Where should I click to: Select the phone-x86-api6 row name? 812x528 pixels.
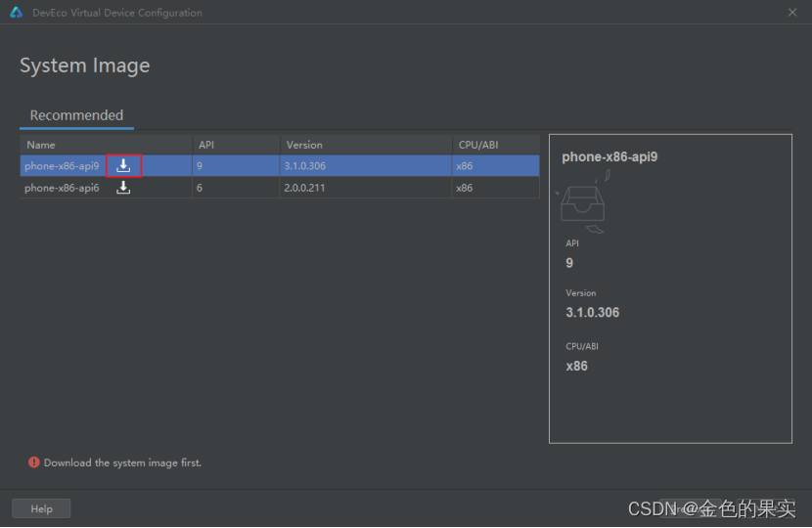62,188
